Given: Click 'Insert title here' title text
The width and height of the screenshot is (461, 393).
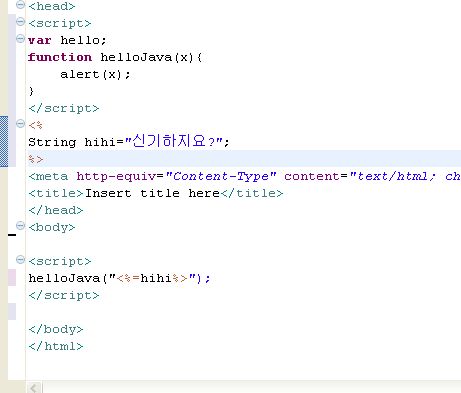Looking at the screenshot, I should [x=152, y=193].
